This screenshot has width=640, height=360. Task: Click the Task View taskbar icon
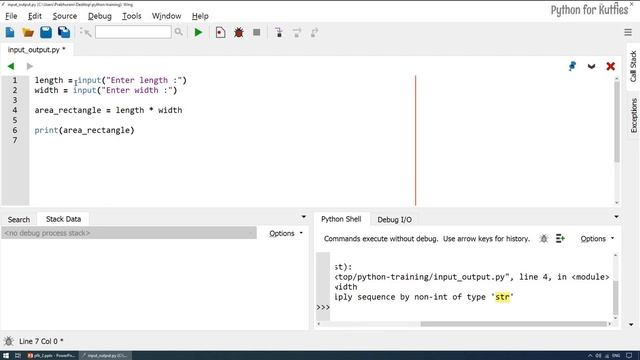(18, 356)
